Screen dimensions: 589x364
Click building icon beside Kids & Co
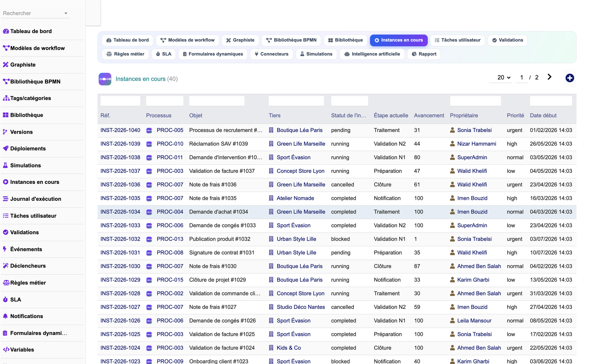271,348
